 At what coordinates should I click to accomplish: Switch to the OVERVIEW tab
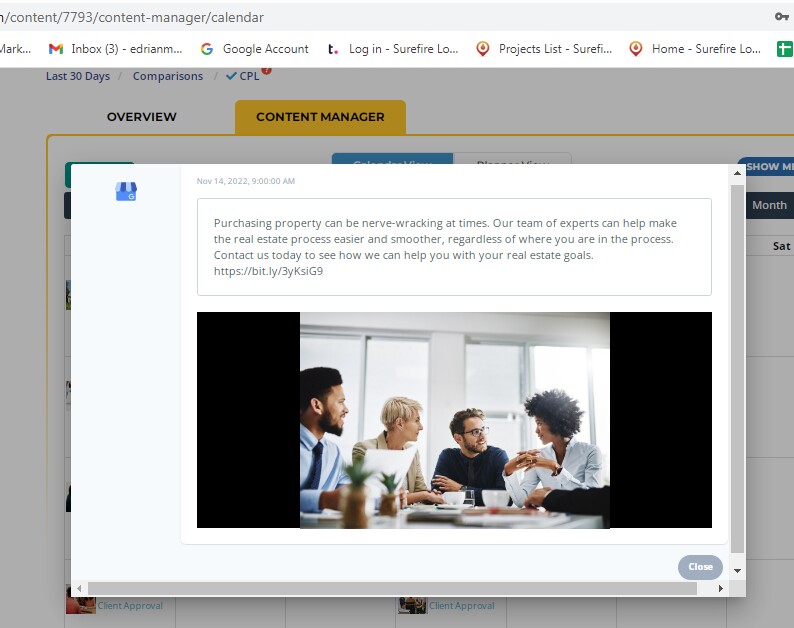coord(142,117)
